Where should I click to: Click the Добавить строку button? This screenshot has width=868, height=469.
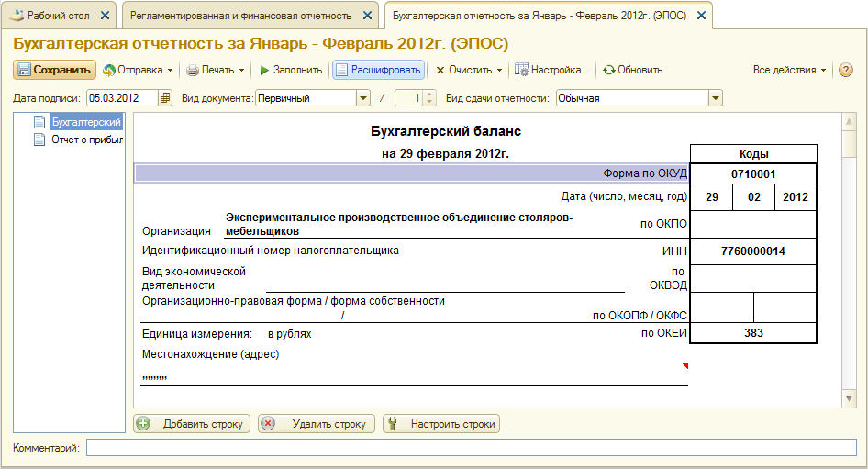coord(192,424)
